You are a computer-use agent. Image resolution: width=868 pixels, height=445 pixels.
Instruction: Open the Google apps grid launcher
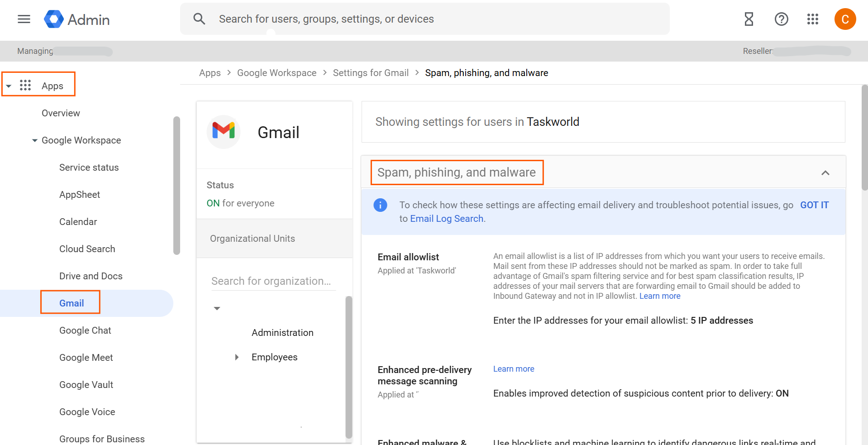click(x=813, y=19)
